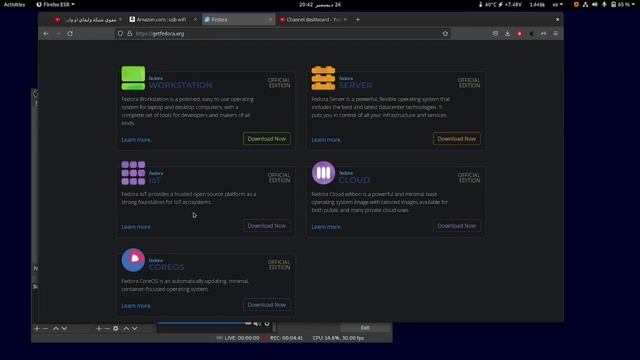The height and width of the screenshot is (360, 640).
Task: Mute audio via OBS mixer speaker icon
Action: pos(257,324)
